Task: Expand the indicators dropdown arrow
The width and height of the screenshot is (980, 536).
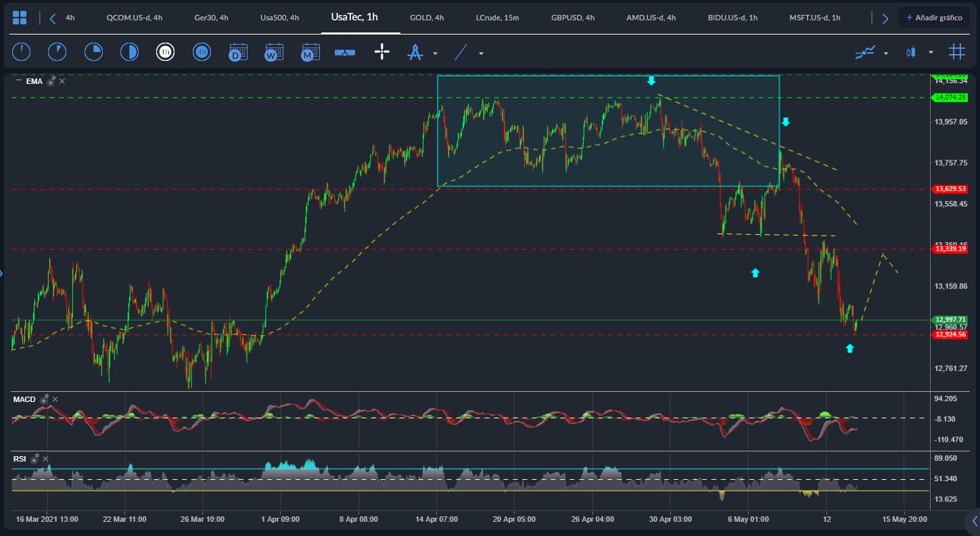Action: pos(886,53)
